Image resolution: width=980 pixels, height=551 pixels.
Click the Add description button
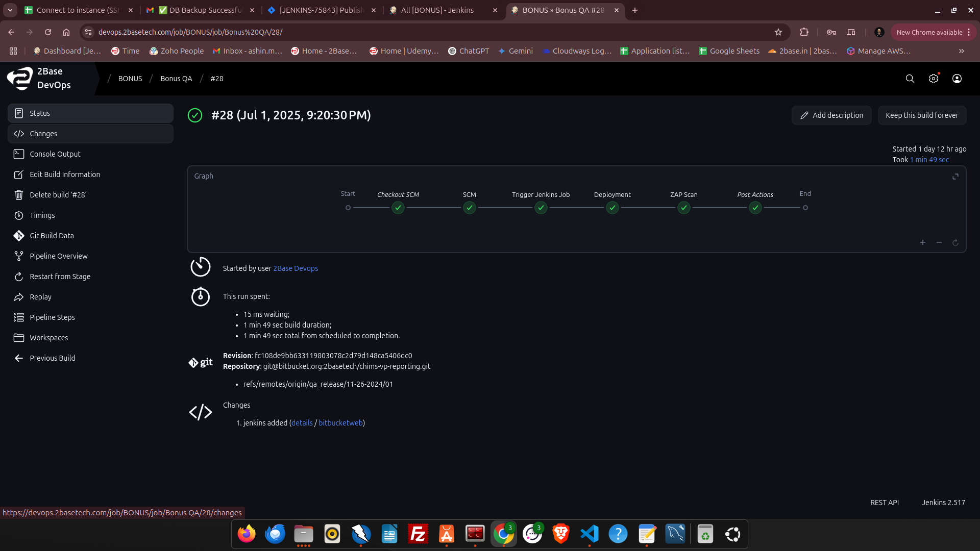(831, 115)
